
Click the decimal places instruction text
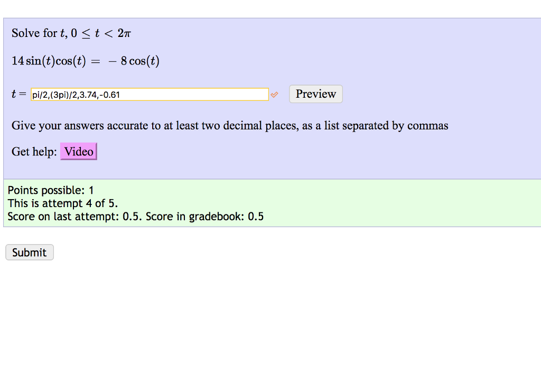(x=229, y=126)
